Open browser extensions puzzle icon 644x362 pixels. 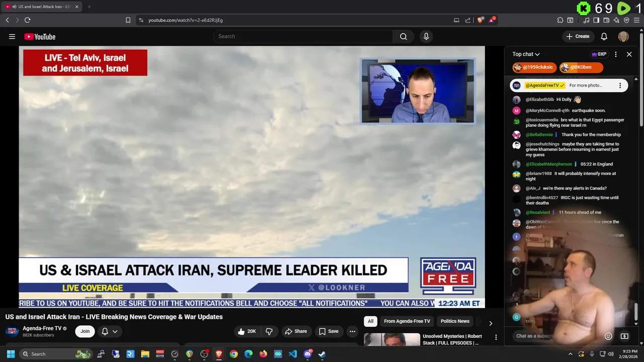point(560,20)
